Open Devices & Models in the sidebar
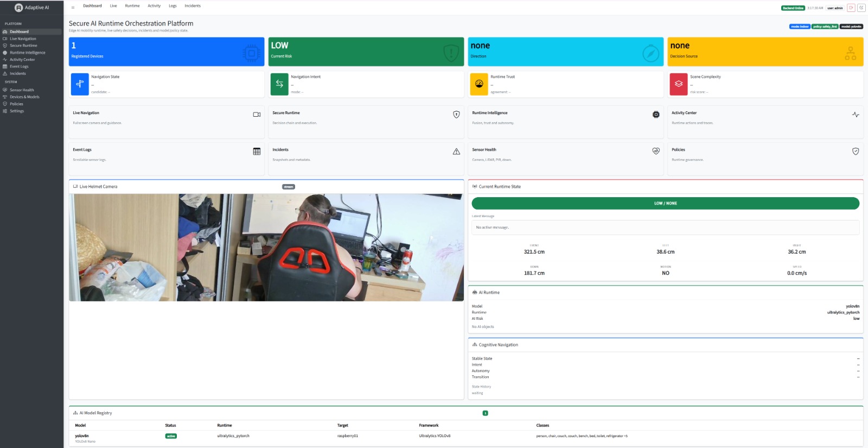Image resolution: width=868 pixels, height=448 pixels. pyautogui.click(x=31, y=97)
